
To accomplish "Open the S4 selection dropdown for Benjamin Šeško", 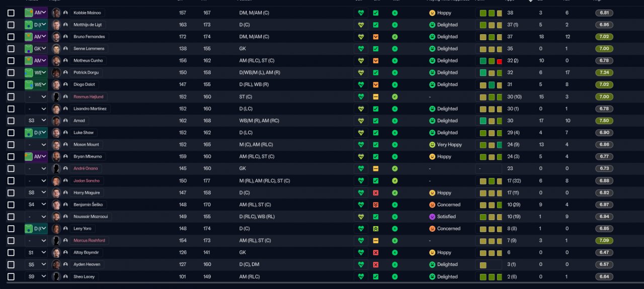I will 36,205.
